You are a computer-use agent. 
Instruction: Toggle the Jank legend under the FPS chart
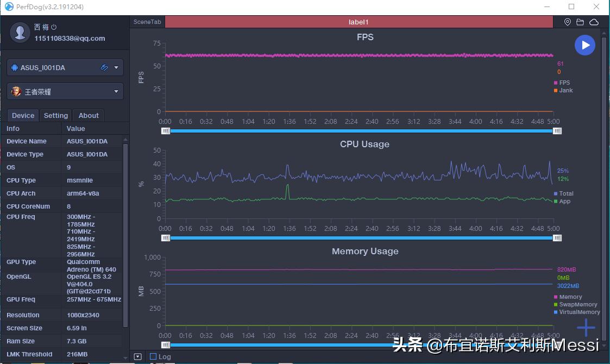563,90
